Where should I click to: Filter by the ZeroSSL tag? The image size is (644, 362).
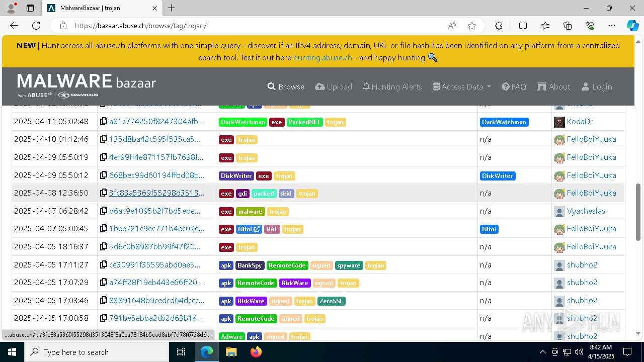[x=332, y=301]
